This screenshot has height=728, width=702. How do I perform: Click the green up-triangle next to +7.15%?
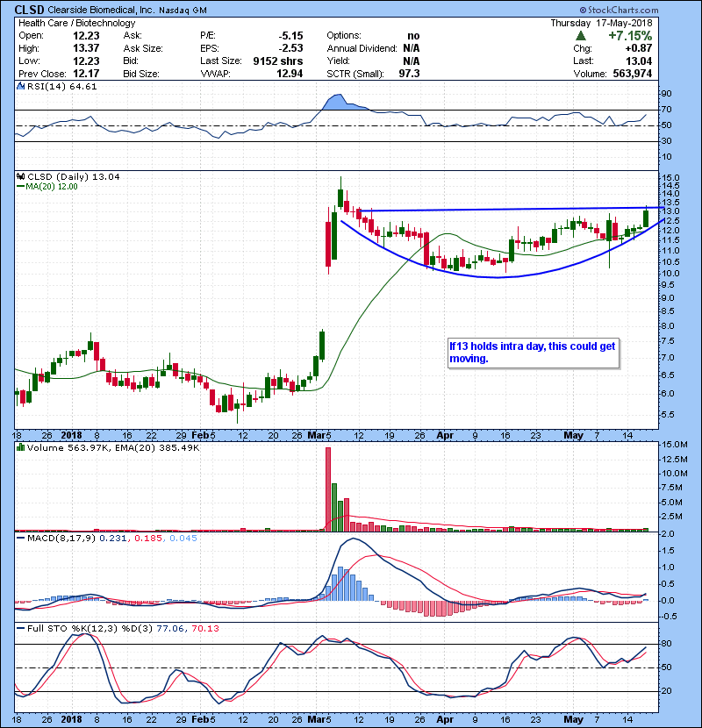580,36
